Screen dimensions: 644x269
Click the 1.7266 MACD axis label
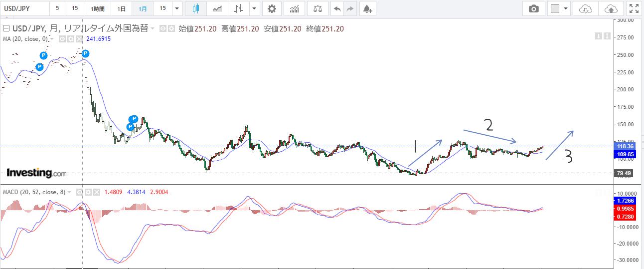[625, 200]
